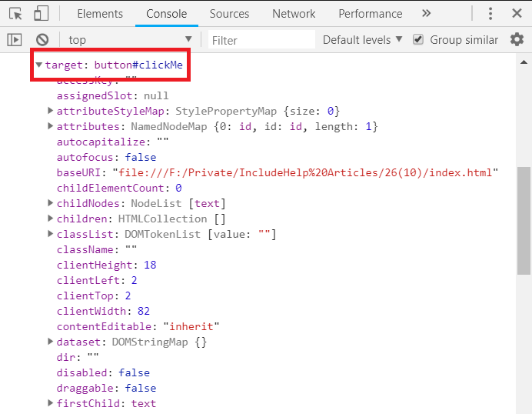Select the autocapitalize property row
The height and width of the screenshot is (414, 532).
[x=113, y=142]
